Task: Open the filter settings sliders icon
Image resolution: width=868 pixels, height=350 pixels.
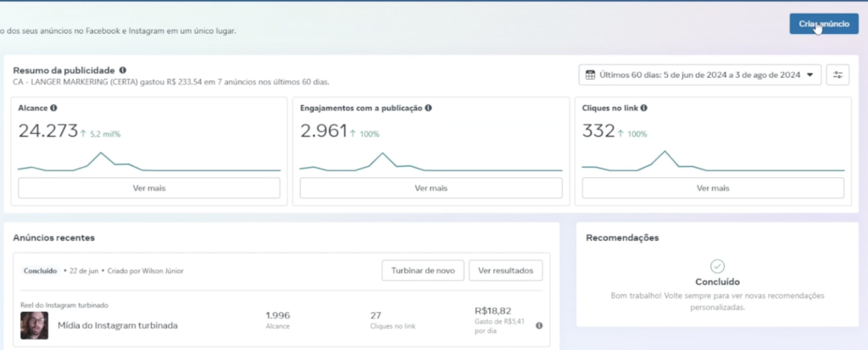Action: (x=837, y=75)
